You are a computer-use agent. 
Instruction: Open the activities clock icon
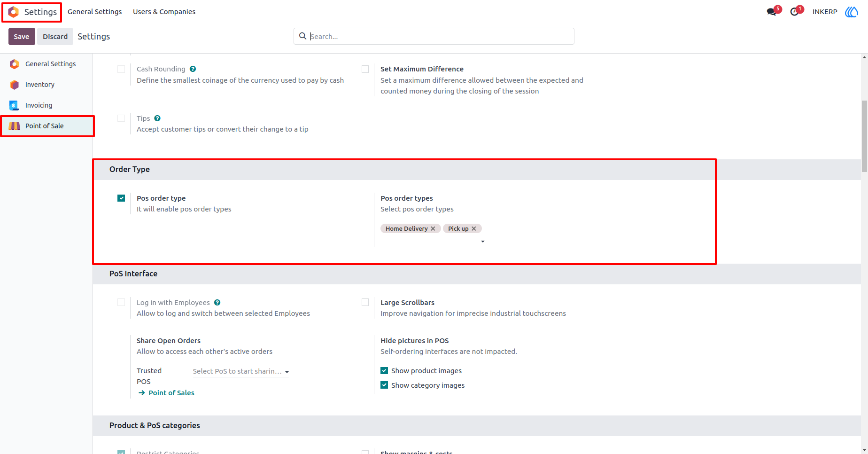pos(794,12)
